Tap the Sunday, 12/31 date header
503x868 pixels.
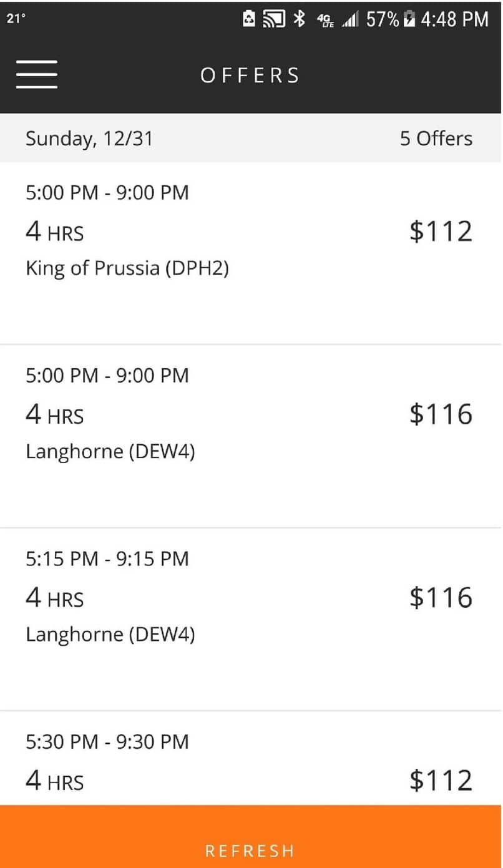89,139
